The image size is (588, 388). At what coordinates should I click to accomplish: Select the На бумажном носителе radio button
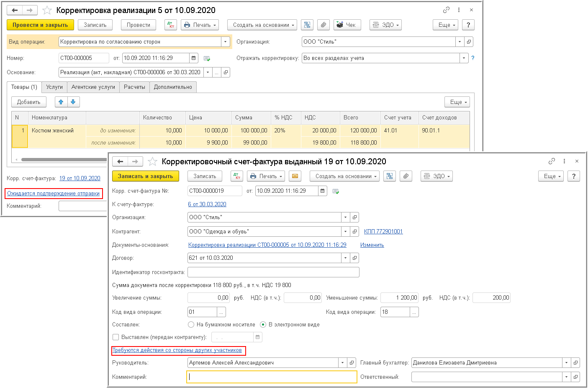tap(191, 324)
